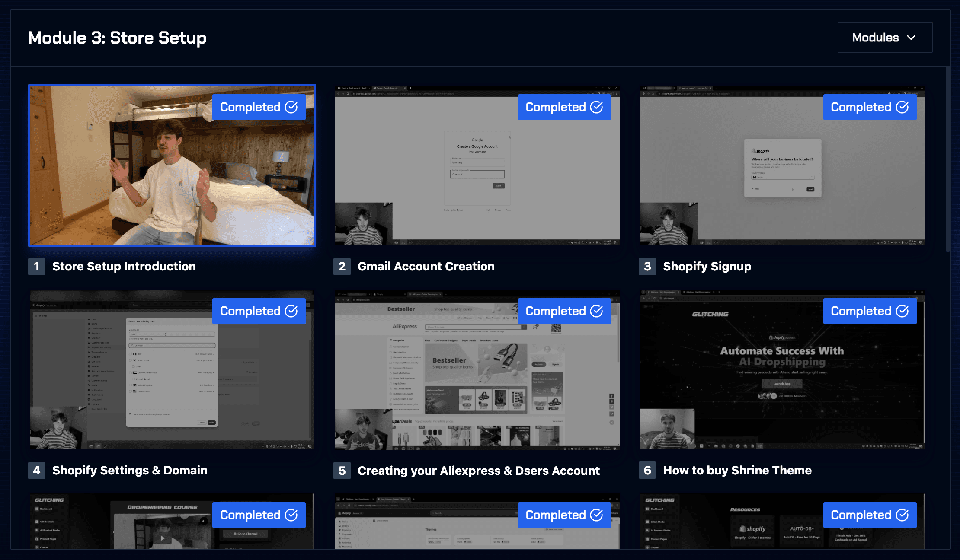Click lesson number 3 badge

tap(647, 267)
